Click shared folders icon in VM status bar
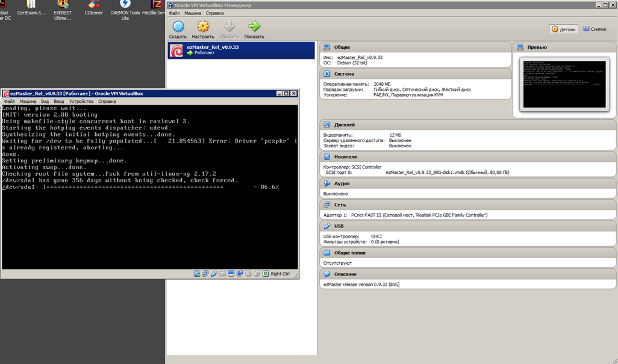Screen dimensions: 618x364 coord(223,274)
